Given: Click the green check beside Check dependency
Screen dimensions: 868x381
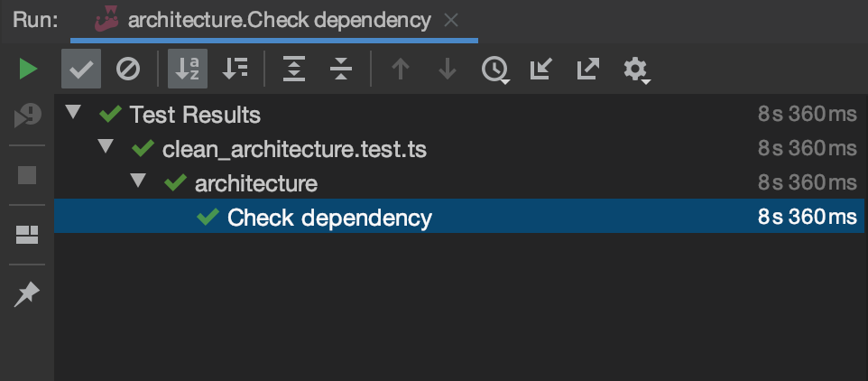Looking at the screenshot, I should [x=208, y=217].
